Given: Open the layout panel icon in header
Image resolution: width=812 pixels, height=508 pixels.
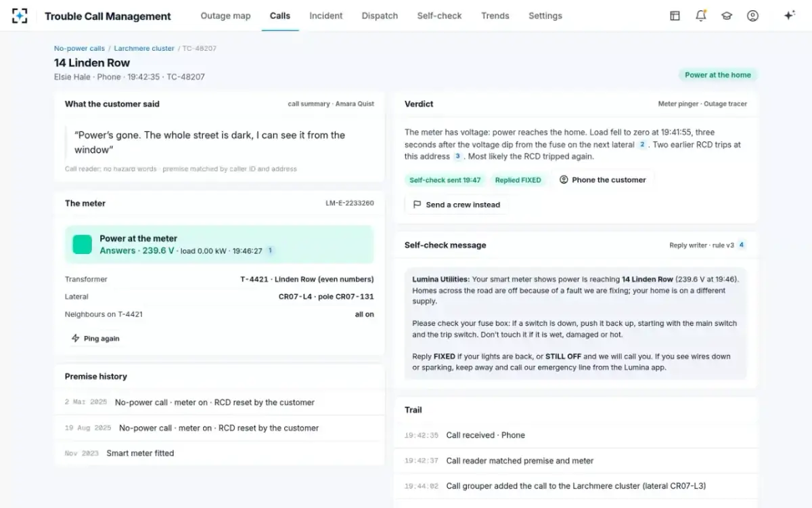Looking at the screenshot, I should click(x=675, y=16).
